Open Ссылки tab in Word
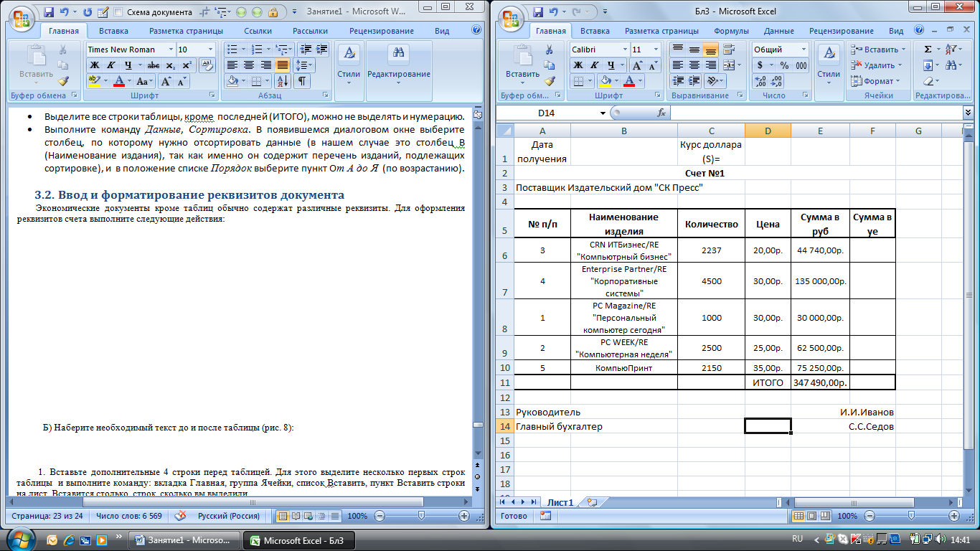The height and width of the screenshot is (551, 980). click(258, 31)
